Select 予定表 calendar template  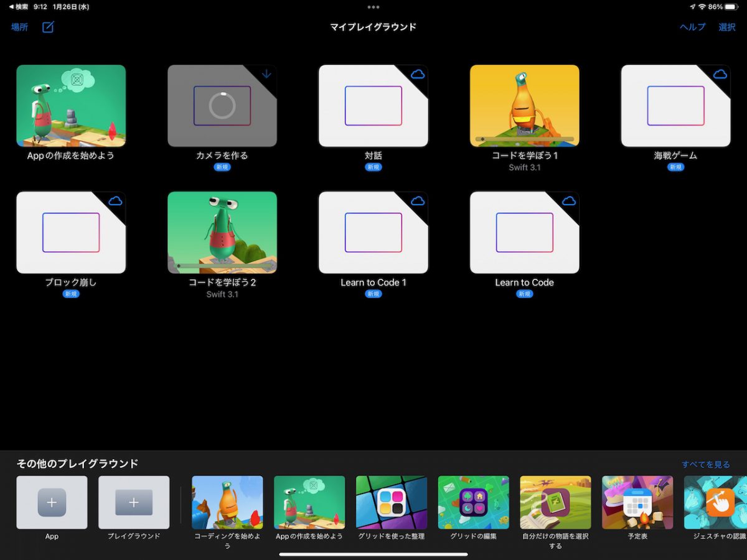click(637, 502)
